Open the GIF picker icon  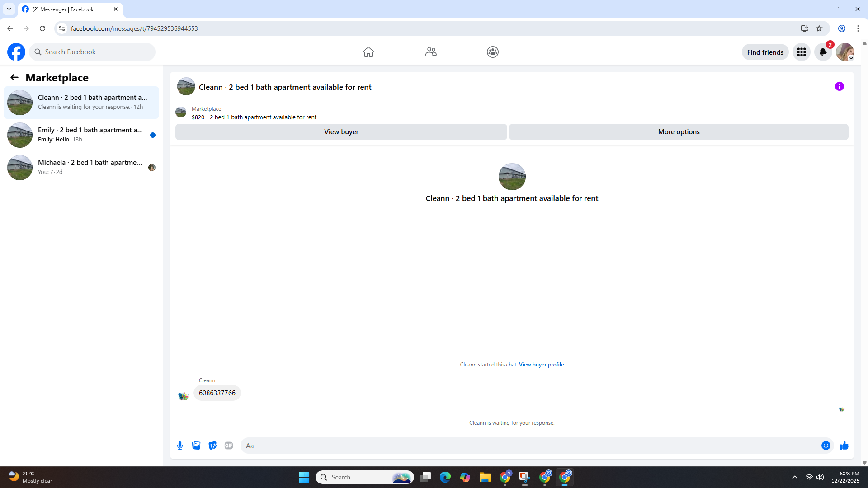229,446
